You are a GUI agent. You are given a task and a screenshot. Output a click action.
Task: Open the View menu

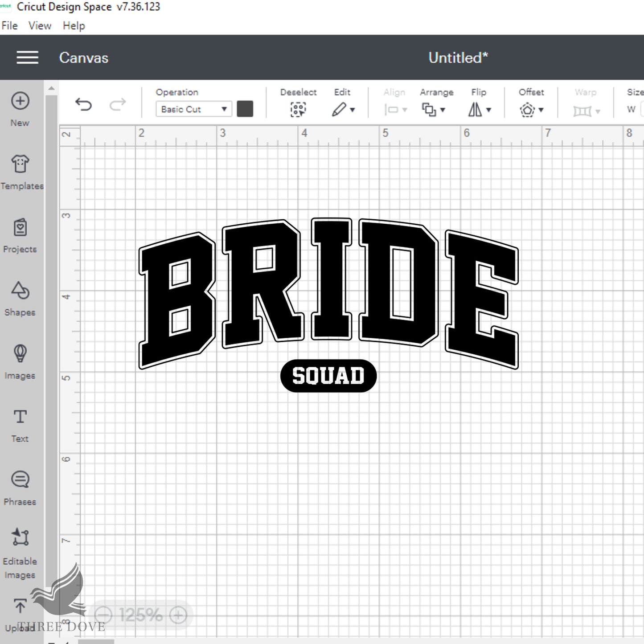pos(40,26)
